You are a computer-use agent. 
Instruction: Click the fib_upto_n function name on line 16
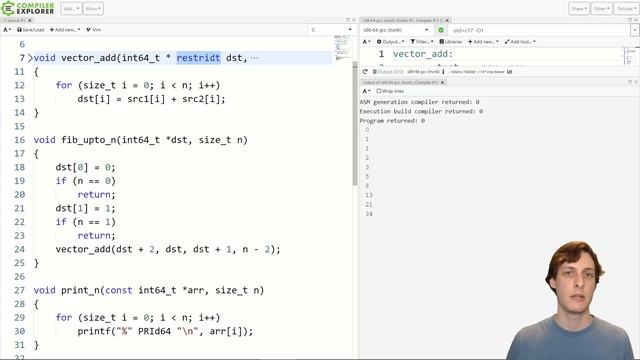tap(89, 140)
